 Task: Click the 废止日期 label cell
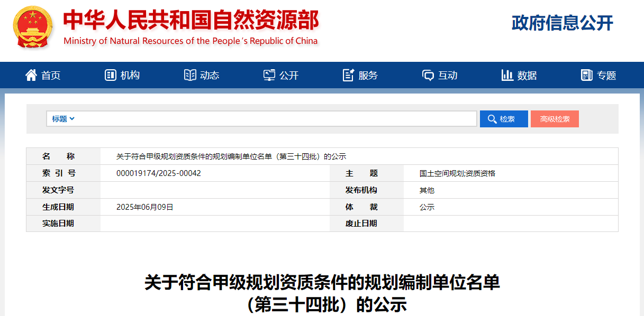click(367, 224)
